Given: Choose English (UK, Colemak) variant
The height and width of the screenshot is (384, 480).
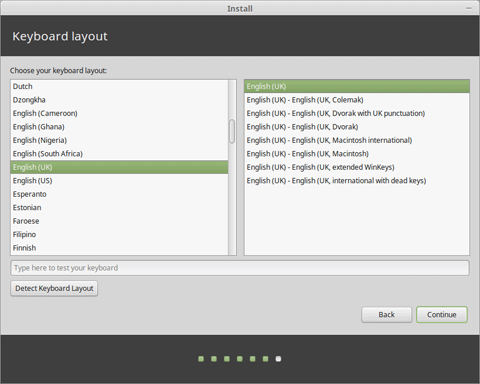Looking at the screenshot, I should click(357, 100).
